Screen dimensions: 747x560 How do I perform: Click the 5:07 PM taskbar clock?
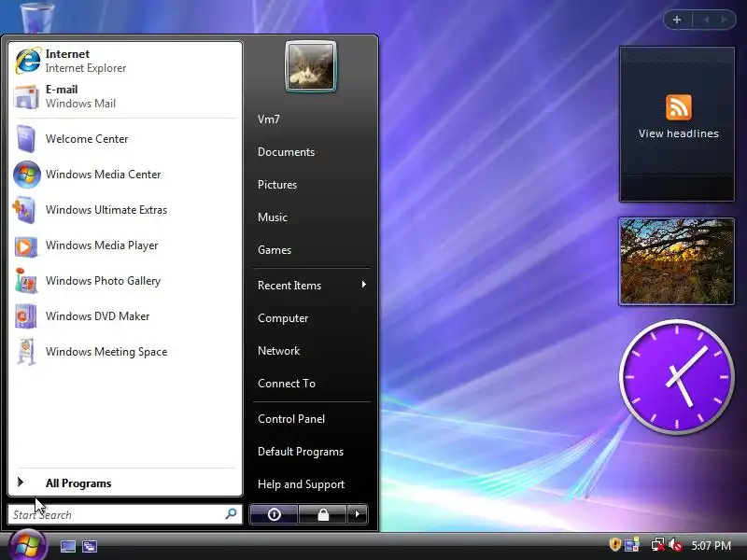[711, 545]
